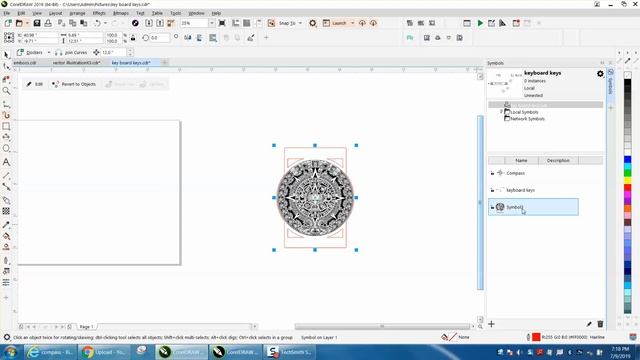Screen dimensions: 640x360
Task: Select the Interactive Fill bucket tool
Action: tap(6, 236)
